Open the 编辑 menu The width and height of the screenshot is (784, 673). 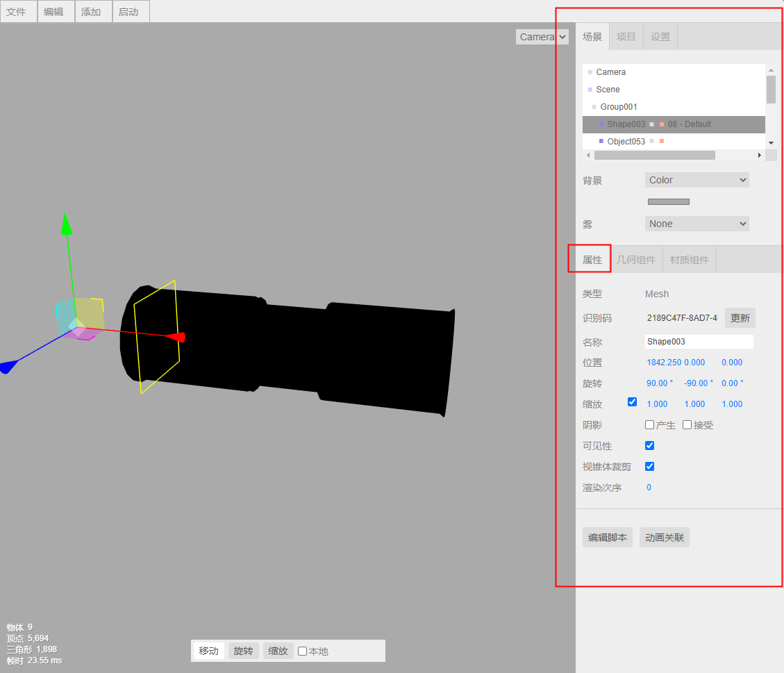(56, 12)
